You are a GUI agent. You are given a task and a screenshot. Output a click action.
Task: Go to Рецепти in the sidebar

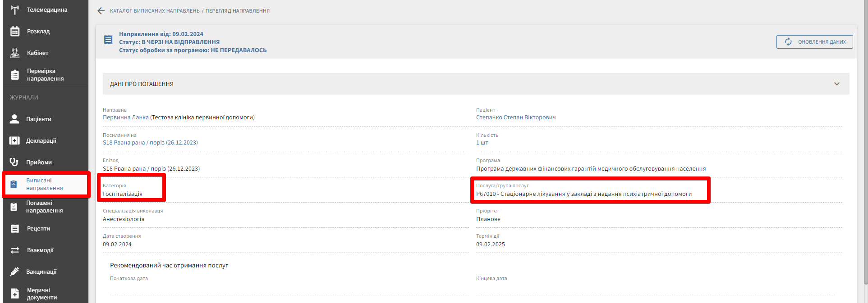[x=38, y=229]
